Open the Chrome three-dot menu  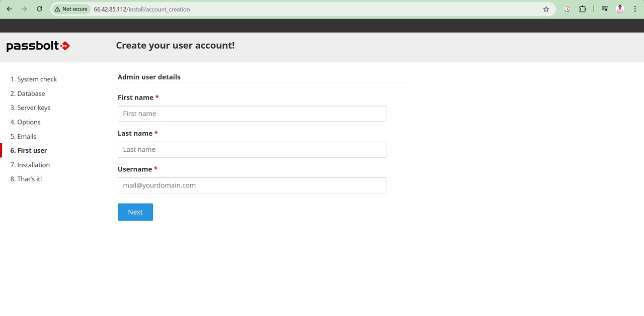pyautogui.click(x=634, y=9)
